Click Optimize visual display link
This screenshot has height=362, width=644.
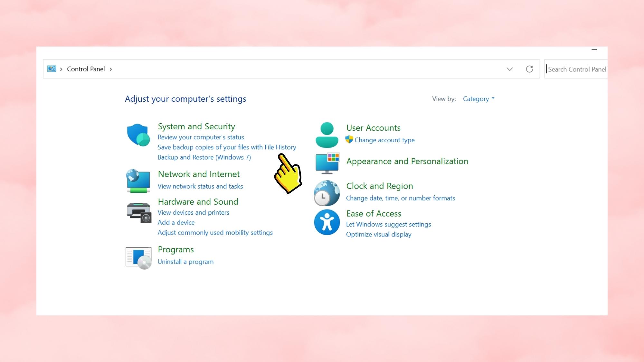[x=379, y=235]
